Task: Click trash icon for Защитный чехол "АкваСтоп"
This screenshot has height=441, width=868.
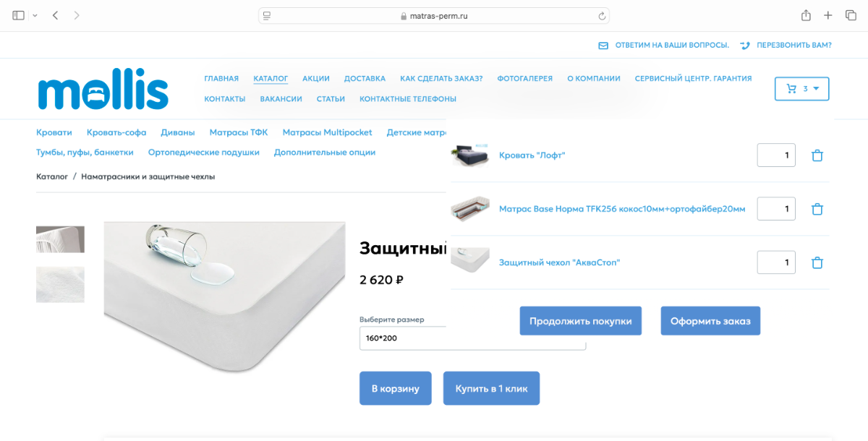Action: (x=817, y=262)
